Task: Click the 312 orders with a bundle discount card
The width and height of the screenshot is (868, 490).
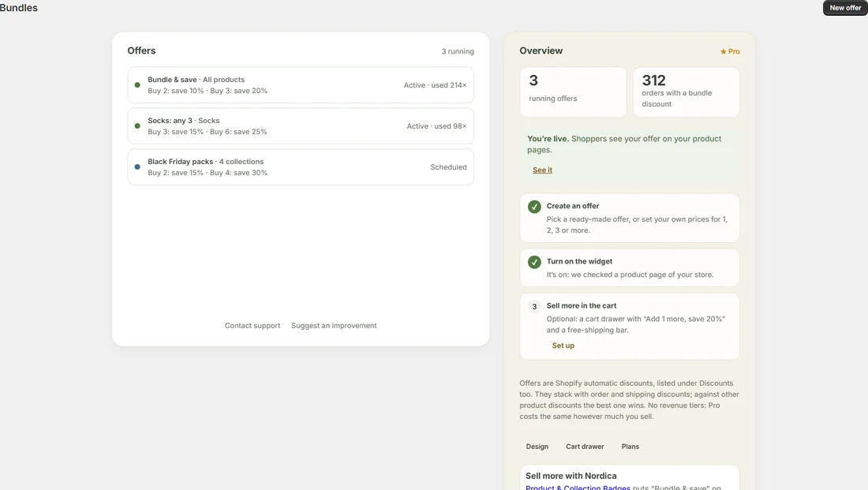Action: (686, 92)
